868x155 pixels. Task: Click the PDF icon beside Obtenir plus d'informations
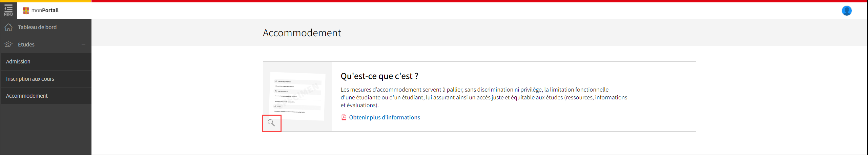tap(344, 117)
